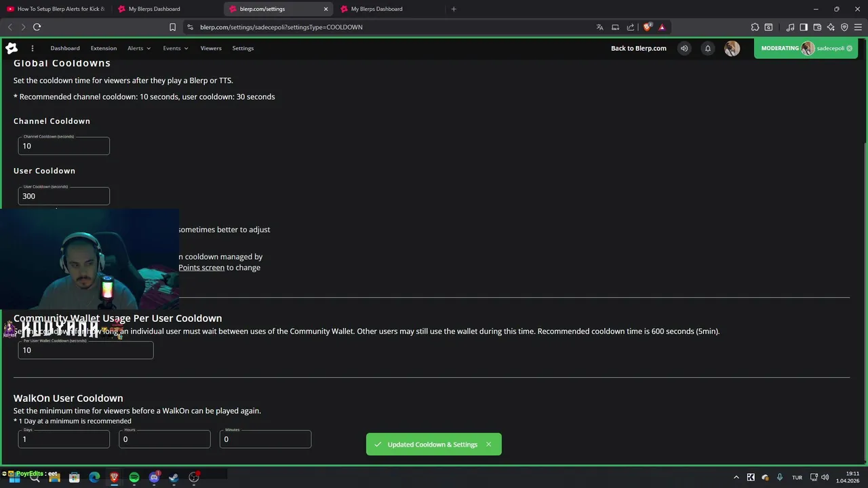Edit the WalkOn Days field
The height and width of the screenshot is (488, 868).
(x=64, y=439)
